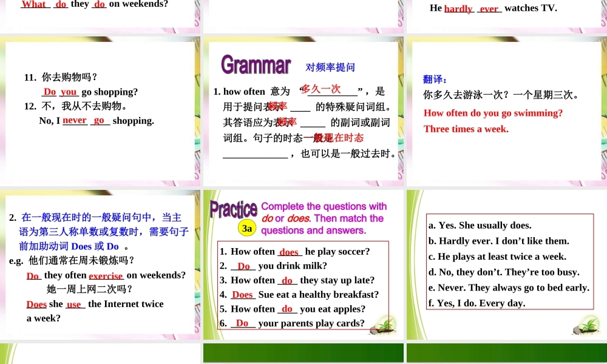Click the yellow 3a circle badge

(x=246, y=229)
